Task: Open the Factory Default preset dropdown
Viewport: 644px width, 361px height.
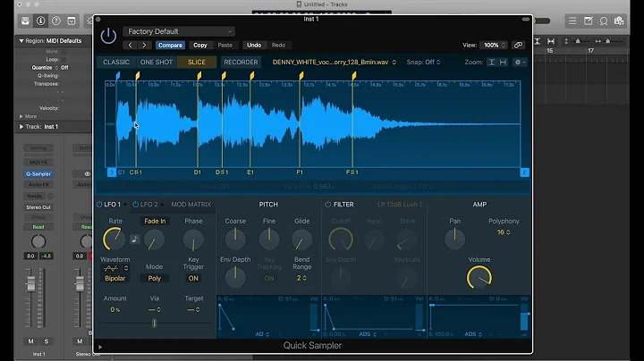Action: [x=179, y=31]
